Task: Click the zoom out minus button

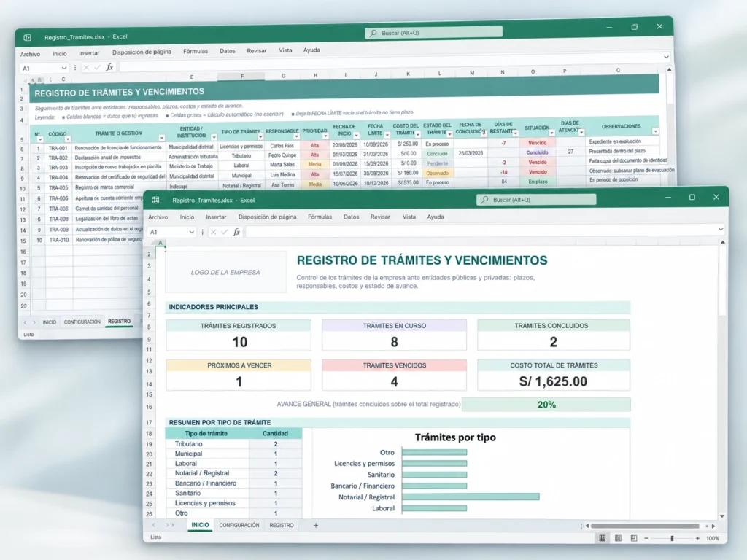Action: (646, 538)
